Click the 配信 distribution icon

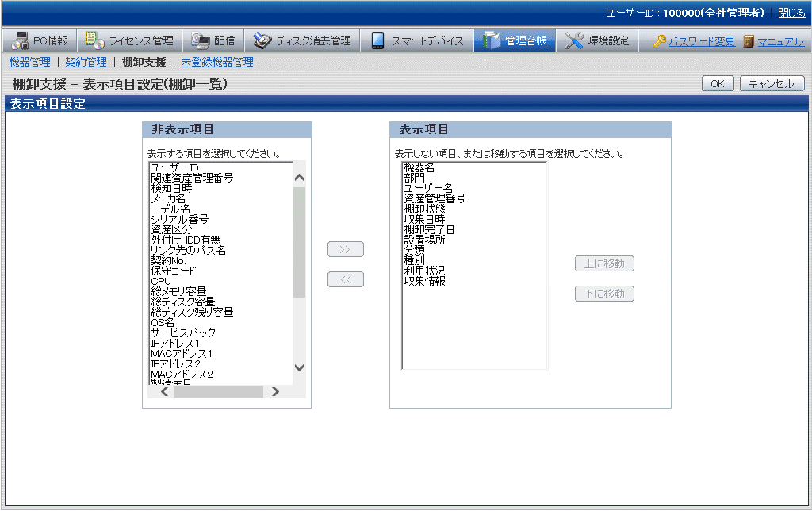pyautogui.click(x=201, y=40)
